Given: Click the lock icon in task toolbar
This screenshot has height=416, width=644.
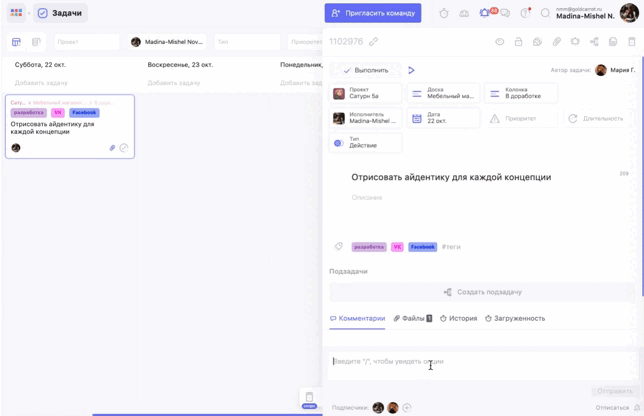Looking at the screenshot, I should click(x=518, y=42).
